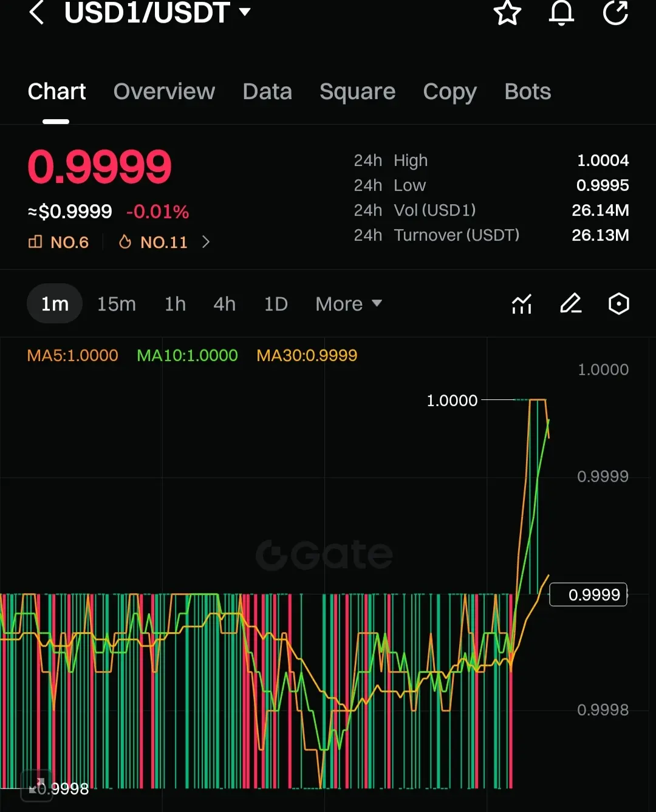Open the Bots tab
Viewport: 656px width, 812px height.
tap(528, 92)
